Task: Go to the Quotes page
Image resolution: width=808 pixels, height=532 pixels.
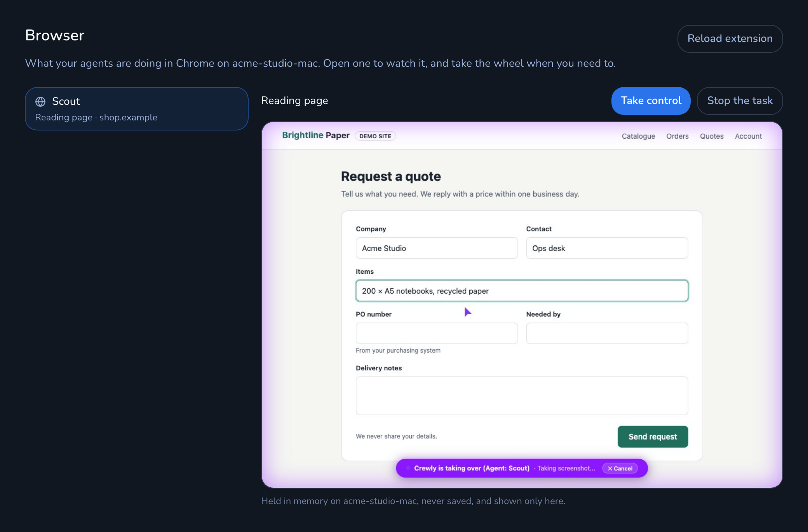Action: tap(712, 136)
